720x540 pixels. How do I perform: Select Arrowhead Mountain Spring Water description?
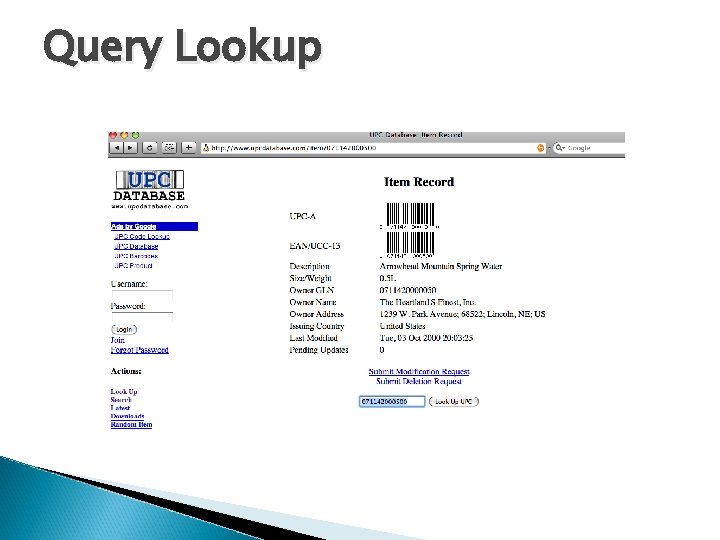click(441, 266)
